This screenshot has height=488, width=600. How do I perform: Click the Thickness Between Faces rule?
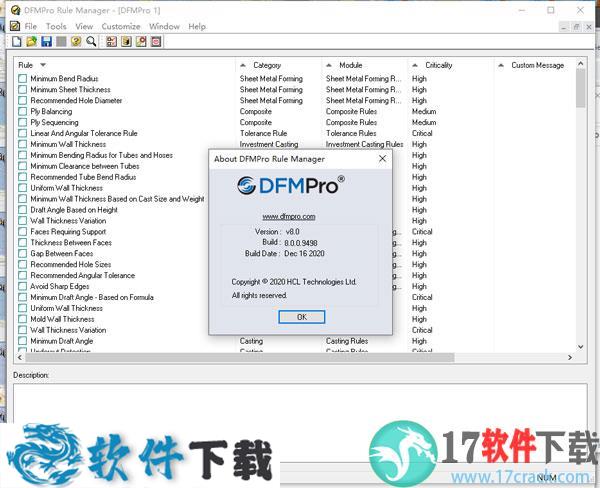(71, 243)
